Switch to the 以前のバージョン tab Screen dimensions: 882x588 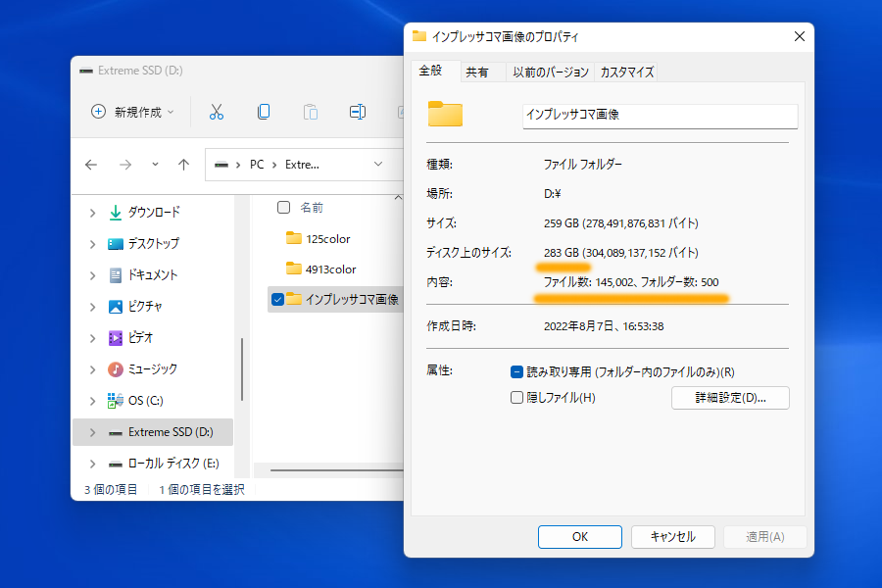(550, 72)
